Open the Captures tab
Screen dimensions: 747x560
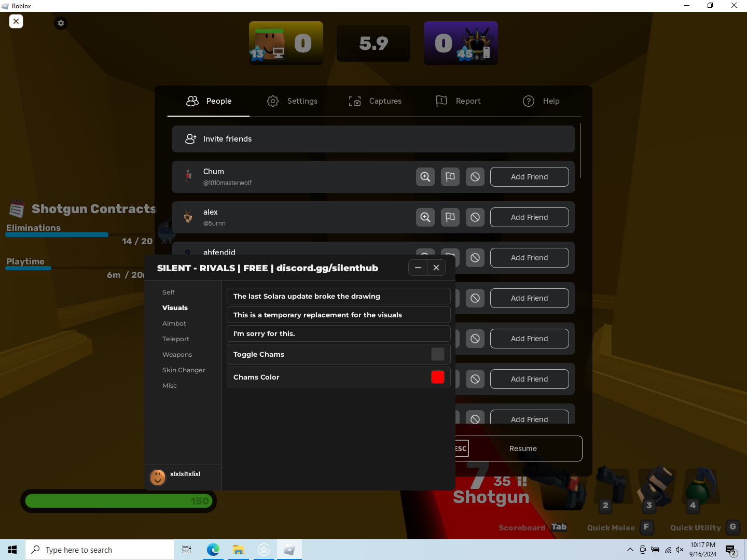(x=375, y=101)
